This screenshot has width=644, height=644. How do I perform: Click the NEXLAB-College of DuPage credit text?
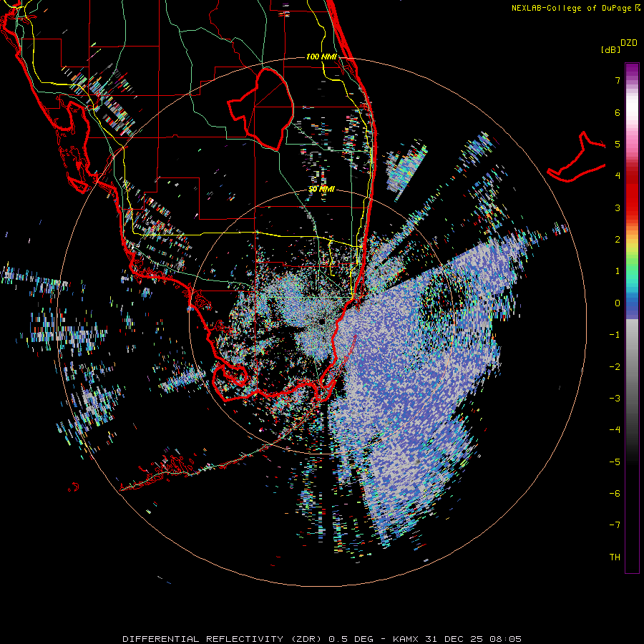pyautogui.click(x=572, y=8)
